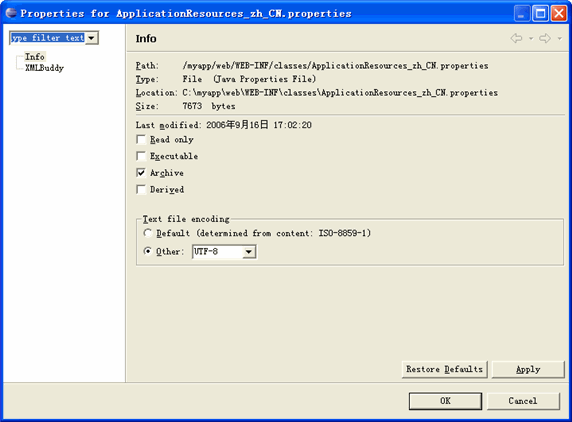This screenshot has height=422, width=572.
Task: Select the Other encoding radio button
Action: click(147, 251)
